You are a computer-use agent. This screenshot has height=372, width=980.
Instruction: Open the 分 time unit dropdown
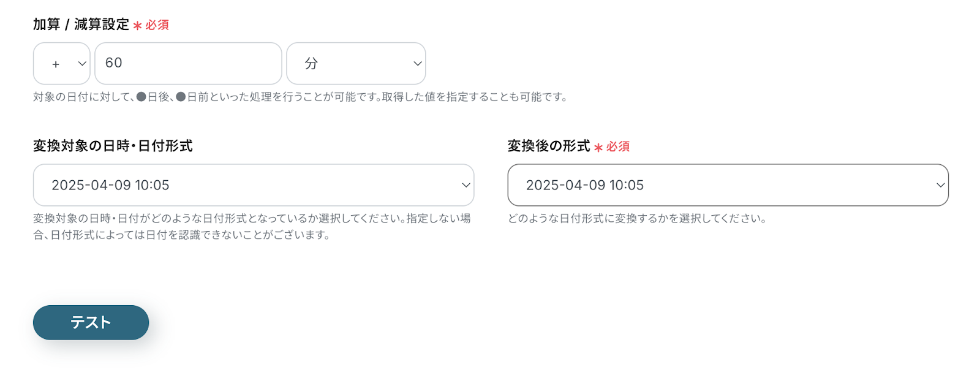[356, 63]
